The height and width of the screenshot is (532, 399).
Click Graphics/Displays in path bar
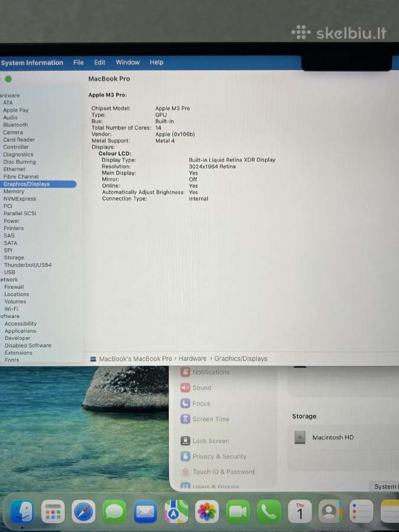click(241, 359)
